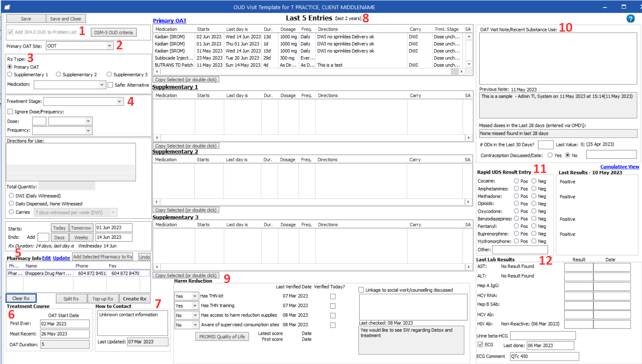
Task: Enable the Safer Alternative checkbox
Action: (110, 85)
